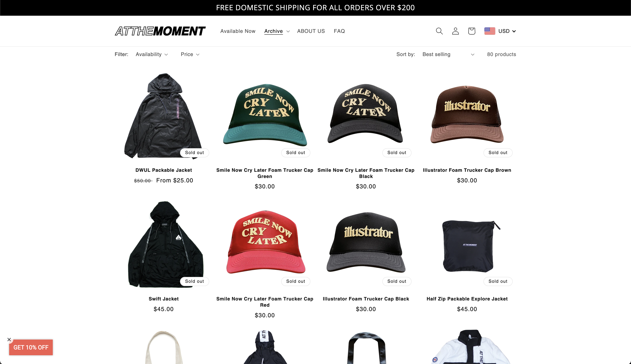
Task: Open the ABOUT US menu item
Action: click(311, 31)
